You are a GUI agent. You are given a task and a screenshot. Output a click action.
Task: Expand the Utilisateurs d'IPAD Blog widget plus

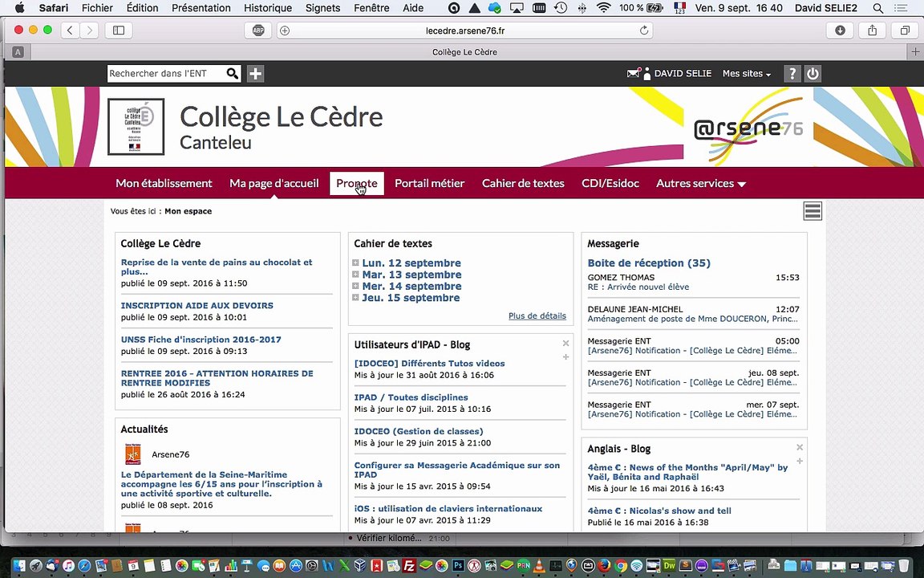(x=565, y=356)
